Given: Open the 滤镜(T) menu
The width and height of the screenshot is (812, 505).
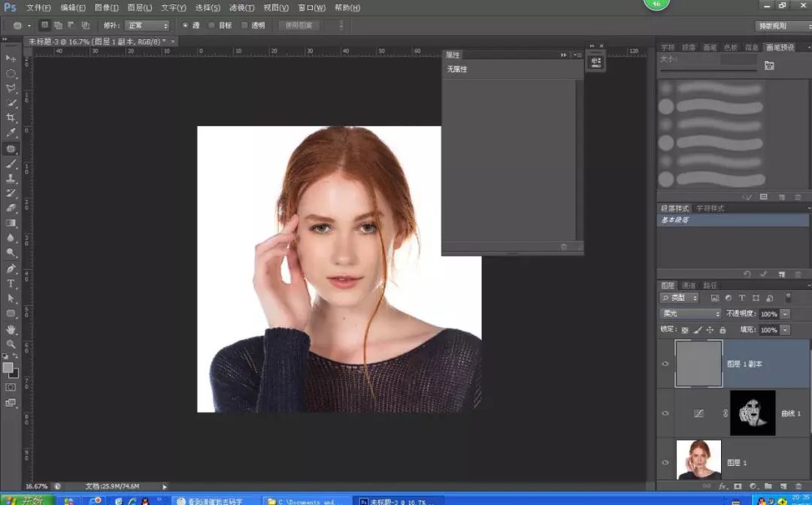Looking at the screenshot, I should [x=241, y=8].
